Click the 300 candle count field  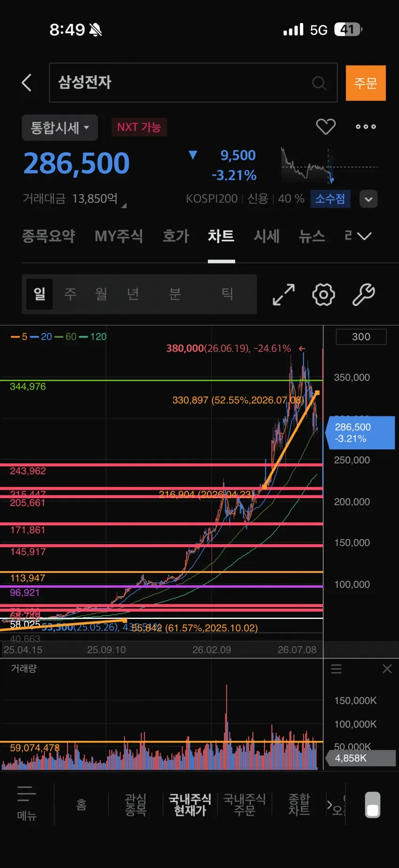point(361,337)
